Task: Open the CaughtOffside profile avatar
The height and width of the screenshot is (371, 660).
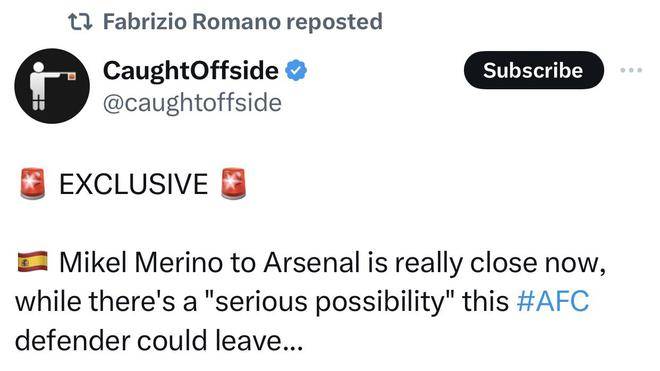Action: click(52, 86)
